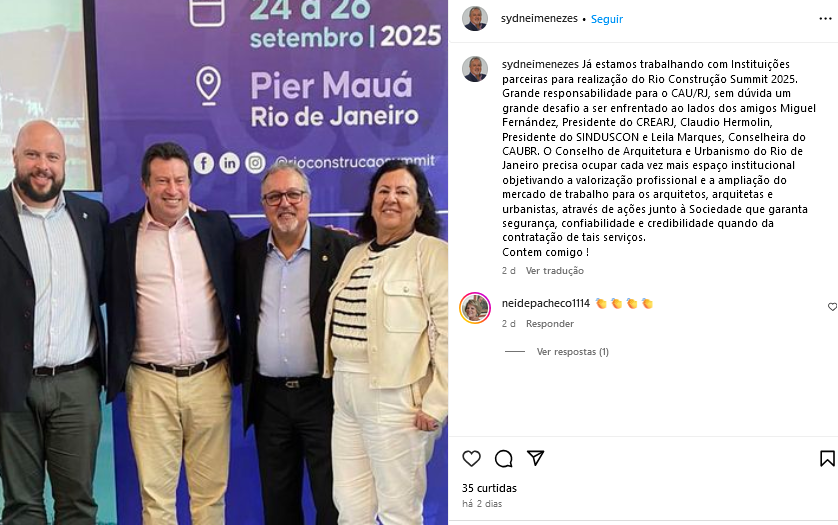Open the group photo at Pier Mauá
This screenshot has height=525, width=838.
(x=224, y=262)
